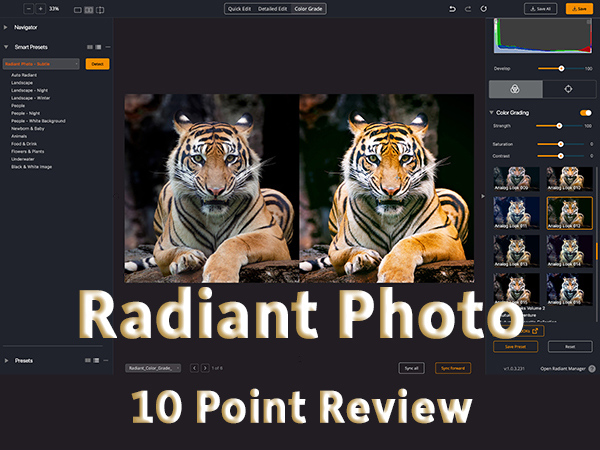Open the Radiant_Color_Grade_ file dropdown
This screenshot has width=600, height=450.
tap(153, 368)
